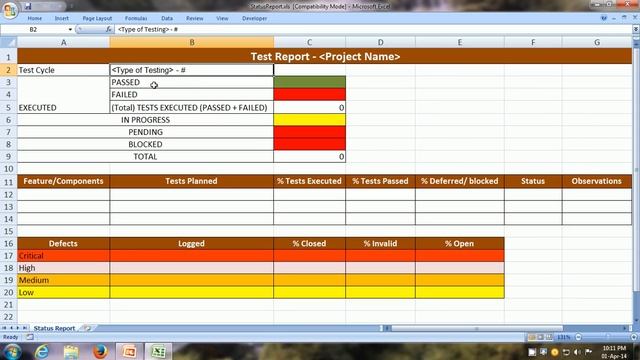The image size is (640, 360).
Task: Select the 'Critical' defects cell
Action: click(x=63, y=256)
